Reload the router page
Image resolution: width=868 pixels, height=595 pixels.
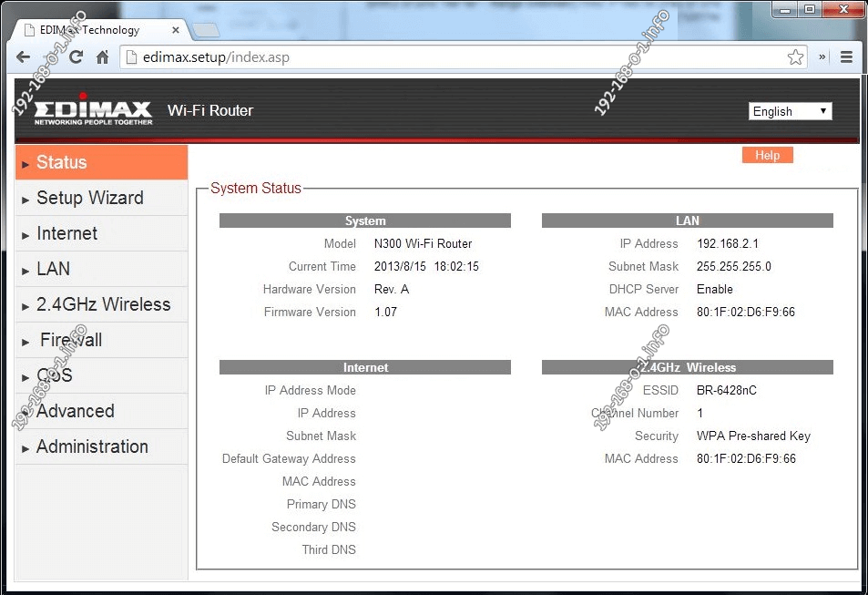[76, 56]
